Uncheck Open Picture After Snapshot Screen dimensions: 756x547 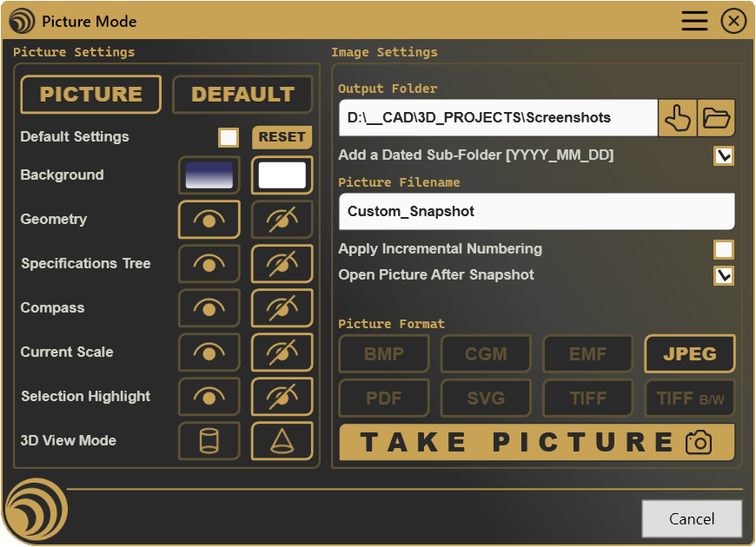click(x=724, y=275)
